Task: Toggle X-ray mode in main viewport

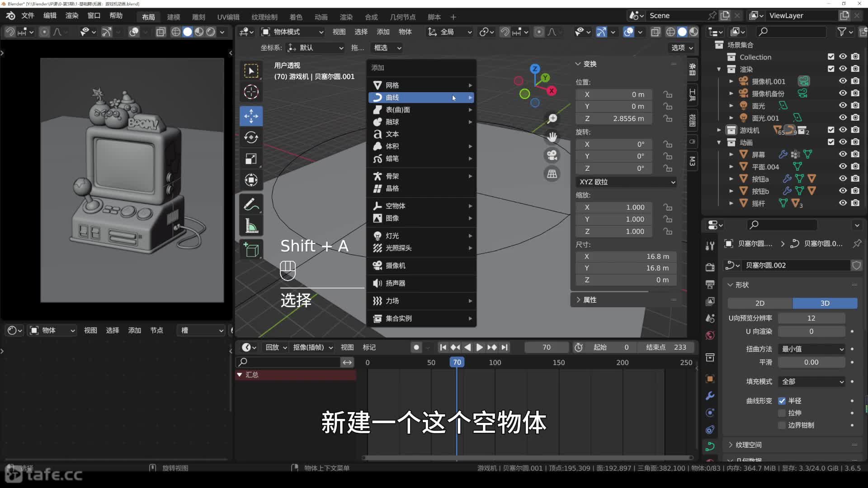Action: pos(656,32)
